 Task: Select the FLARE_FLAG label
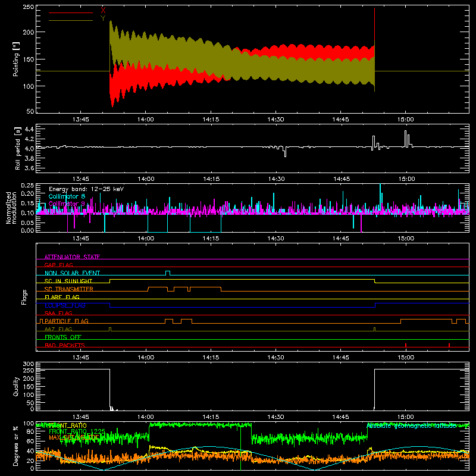point(62,297)
